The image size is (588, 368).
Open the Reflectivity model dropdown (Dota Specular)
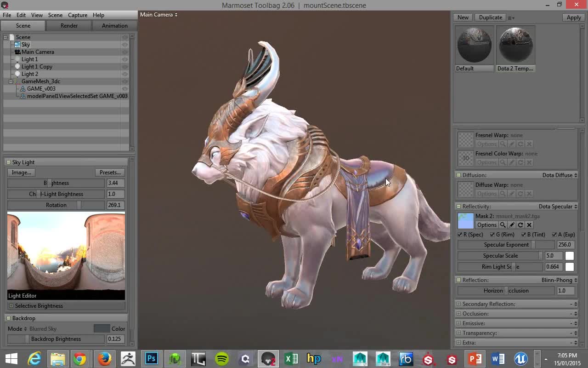pyautogui.click(x=558, y=207)
